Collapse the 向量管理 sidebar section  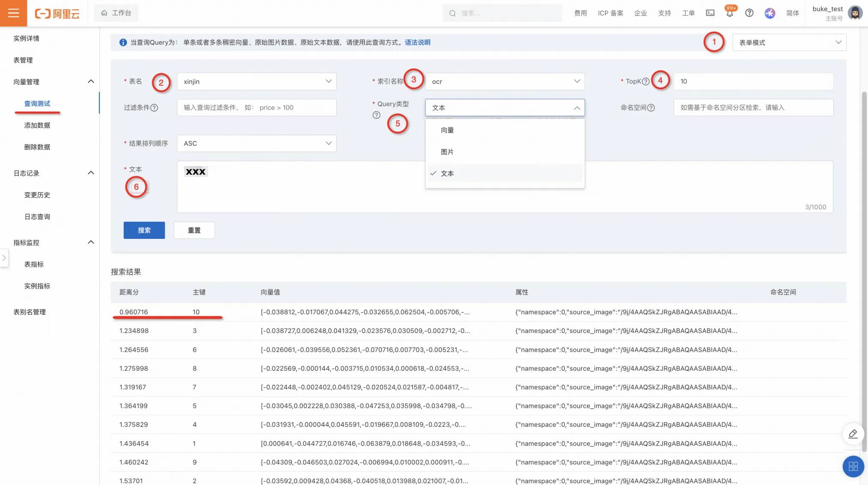pyautogui.click(x=90, y=82)
